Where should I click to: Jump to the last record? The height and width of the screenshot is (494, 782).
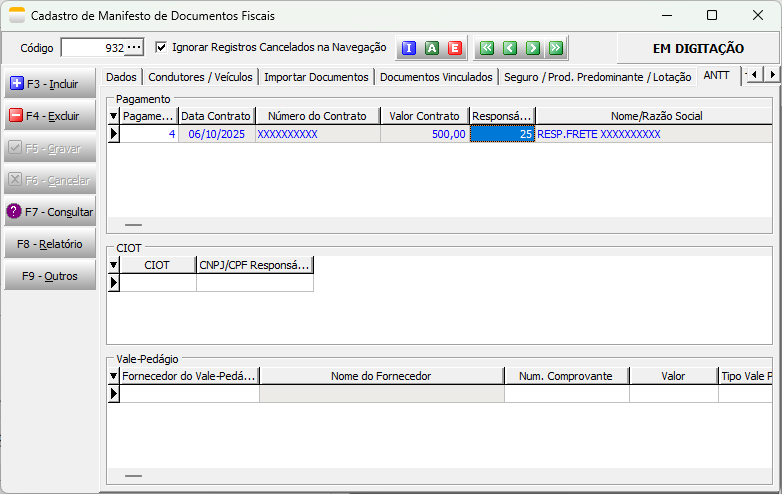point(555,48)
